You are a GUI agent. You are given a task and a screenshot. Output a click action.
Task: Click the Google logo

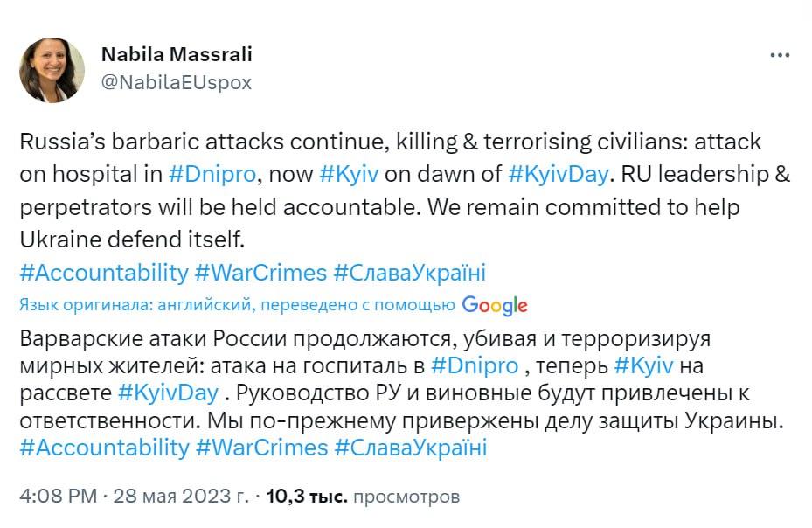pos(495,305)
